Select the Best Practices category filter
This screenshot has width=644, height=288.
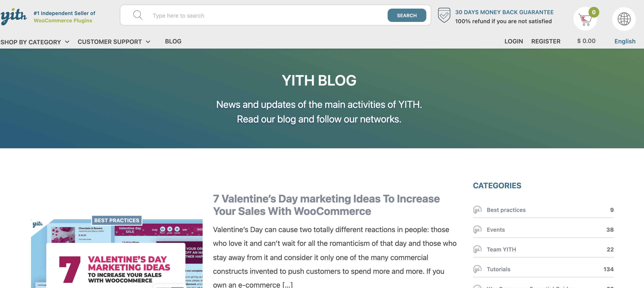click(506, 210)
